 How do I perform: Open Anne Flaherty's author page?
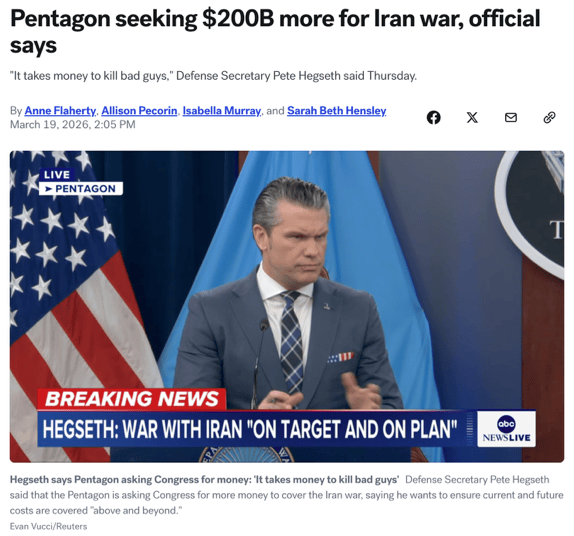(60, 111)
